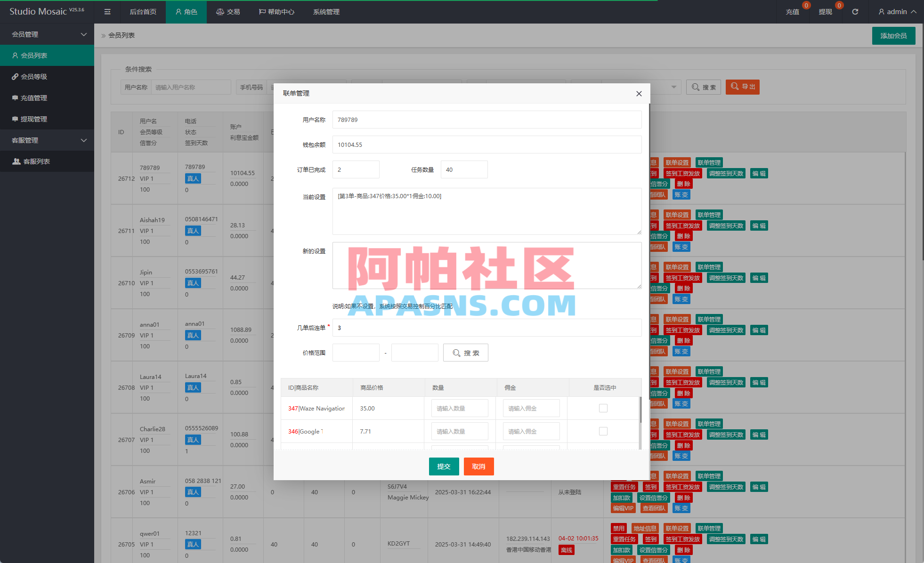Submit the form with 提交 button
The image size is (924, 563).
[443, 466]
